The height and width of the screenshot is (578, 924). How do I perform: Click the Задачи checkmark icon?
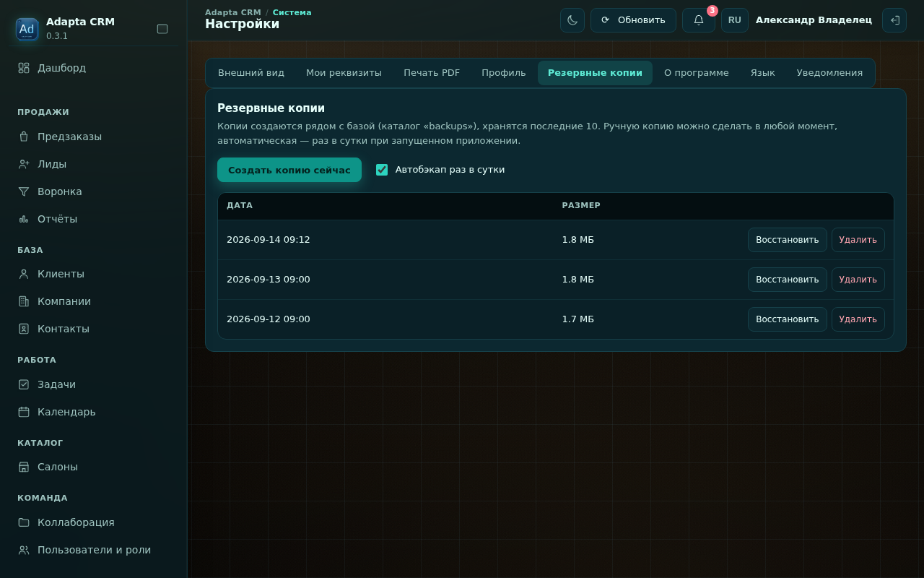coord(24,384)
